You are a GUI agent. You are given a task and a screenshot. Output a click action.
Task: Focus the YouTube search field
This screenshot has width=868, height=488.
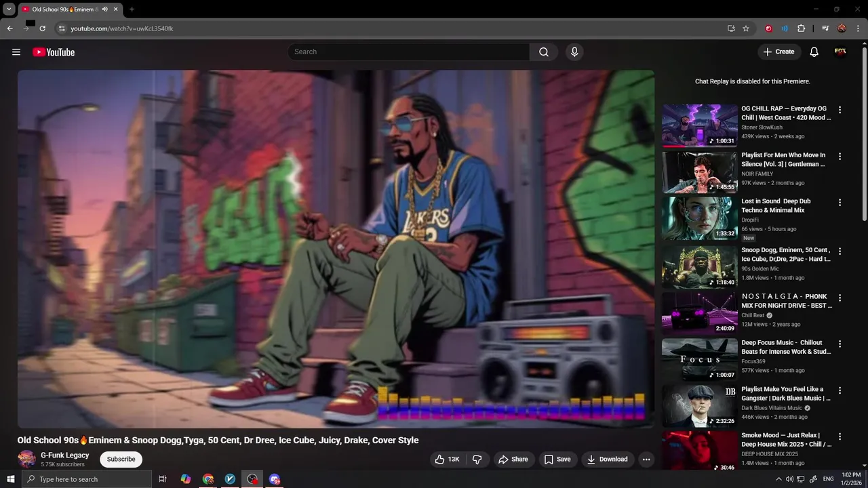[409, 52]
